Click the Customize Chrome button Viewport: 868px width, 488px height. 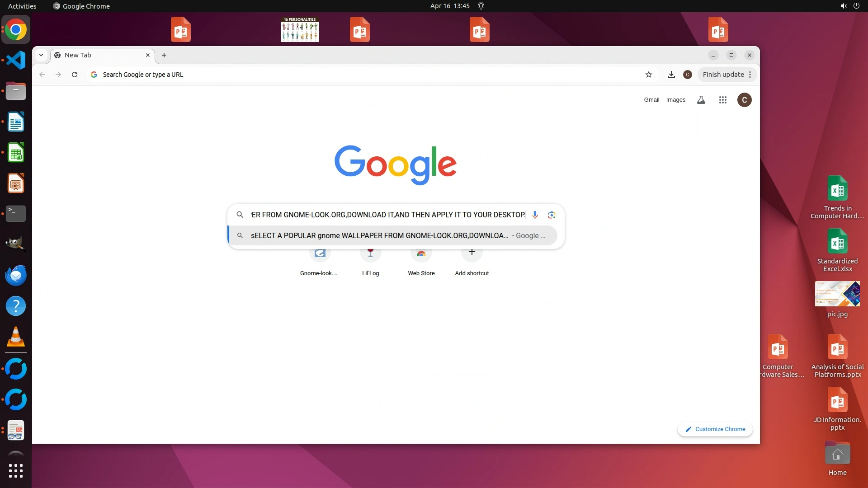point(715,429)
